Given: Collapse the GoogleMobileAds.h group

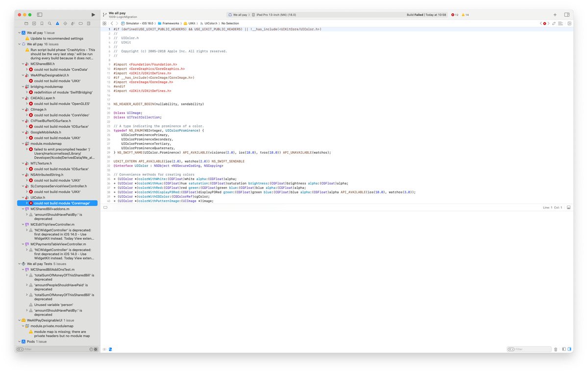Looking at the screenshot, I should 23,132.
